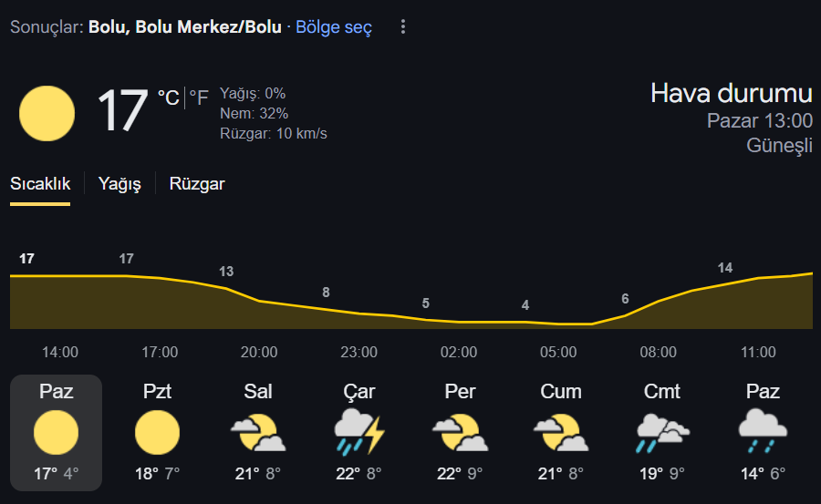The image size is (821, 504).
Task: Switch units to °F
Action: coord(199,98)
